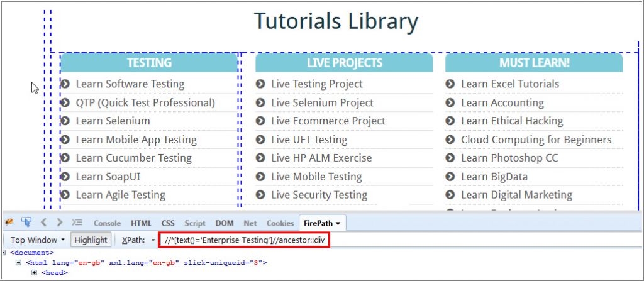Viewport: 644px width, 281px height.
Task: Click bullet icon beside Live Mobile Testing
Action: (x=260, y=177)
